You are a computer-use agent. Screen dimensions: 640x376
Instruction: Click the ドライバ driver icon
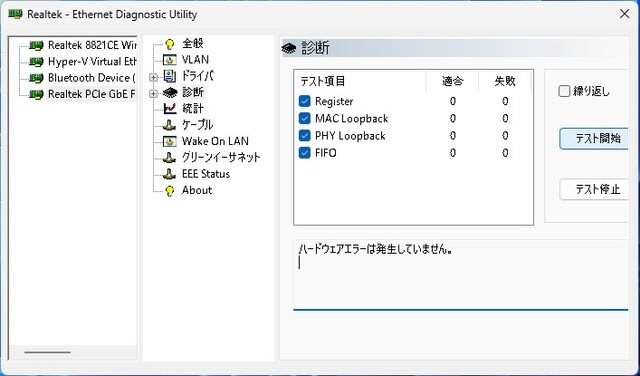[x=169, y=76]
